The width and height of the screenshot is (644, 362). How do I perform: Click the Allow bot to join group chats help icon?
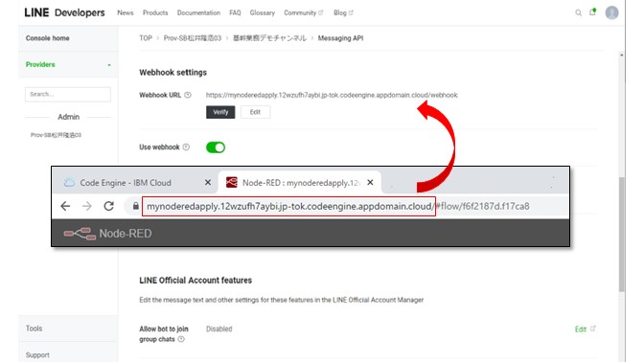coord(181,339)
